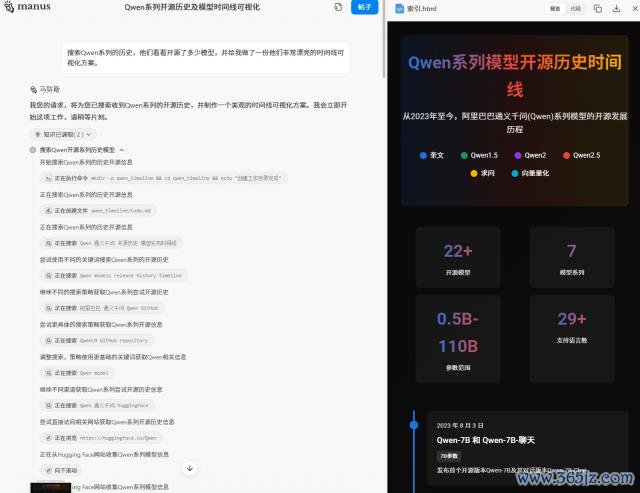This screenshot has height=493, width=640.
Task: Click the blue 千问 legend dot
Action: tap(423, 155)
